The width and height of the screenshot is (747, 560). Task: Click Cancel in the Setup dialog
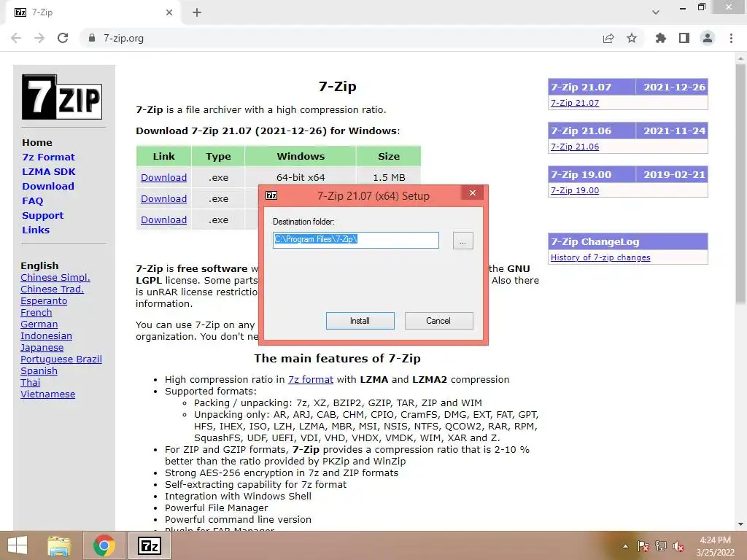[438, 321]
